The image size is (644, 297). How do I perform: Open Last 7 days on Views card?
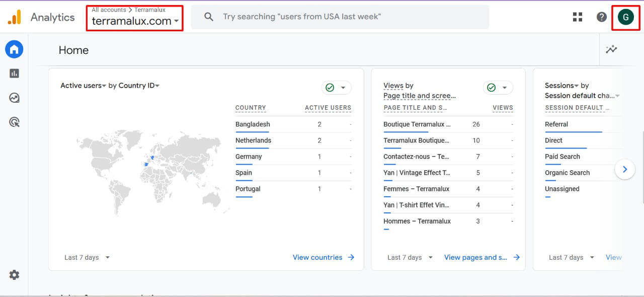(410, 257)
